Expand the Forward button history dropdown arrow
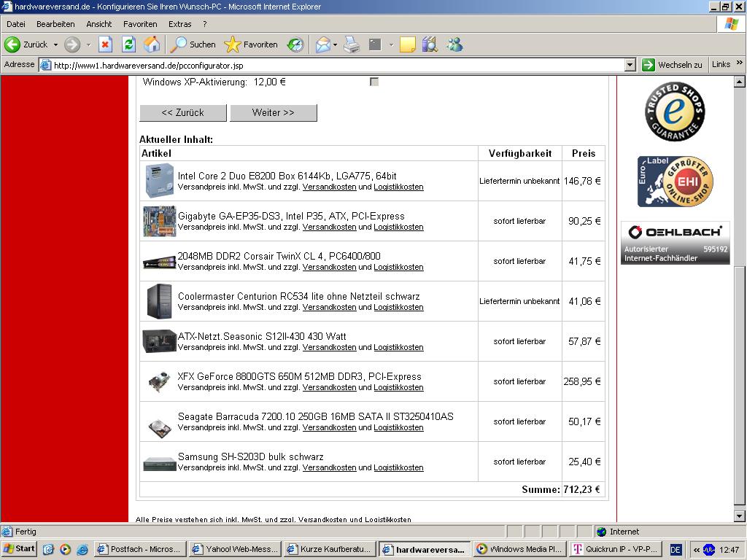 [x=88, y=44]
